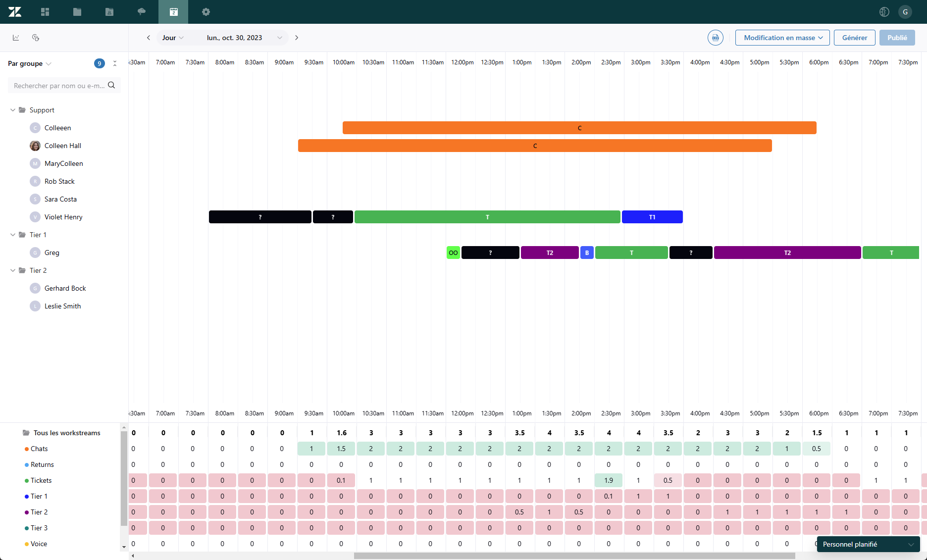Viewport: 927px width, 560px height.
Task: Open Modification en masse dropdown
Action: point(782,38)
